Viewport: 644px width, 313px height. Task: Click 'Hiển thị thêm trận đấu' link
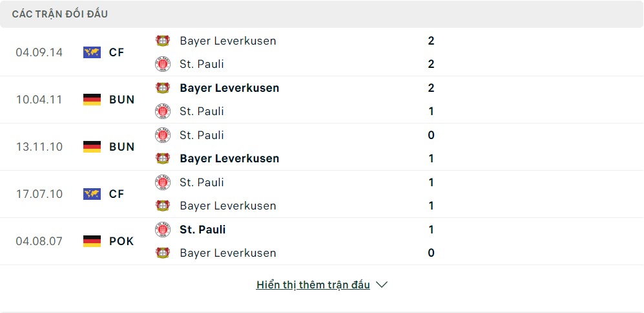pos(313,285)
